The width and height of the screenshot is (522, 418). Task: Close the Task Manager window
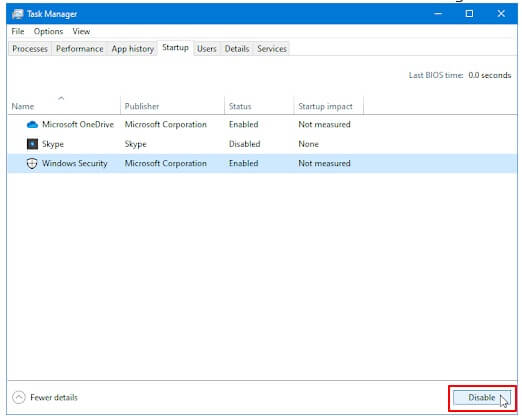(x=501, y=14)
